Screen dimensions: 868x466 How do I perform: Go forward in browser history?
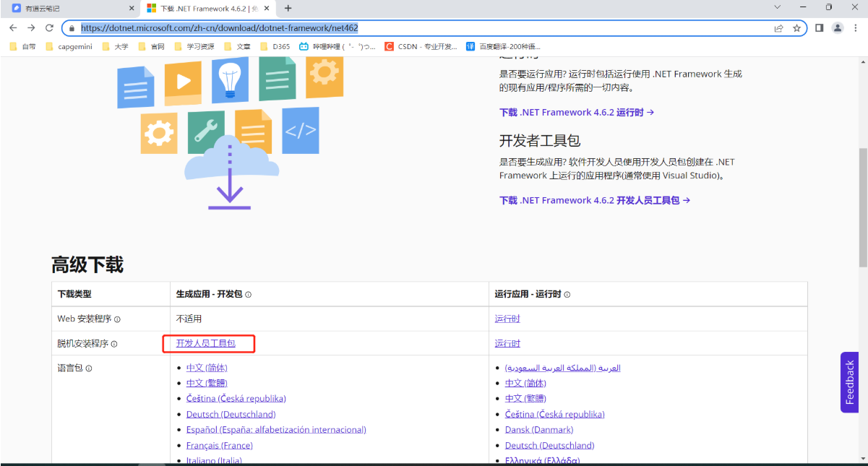pos(31,28)
